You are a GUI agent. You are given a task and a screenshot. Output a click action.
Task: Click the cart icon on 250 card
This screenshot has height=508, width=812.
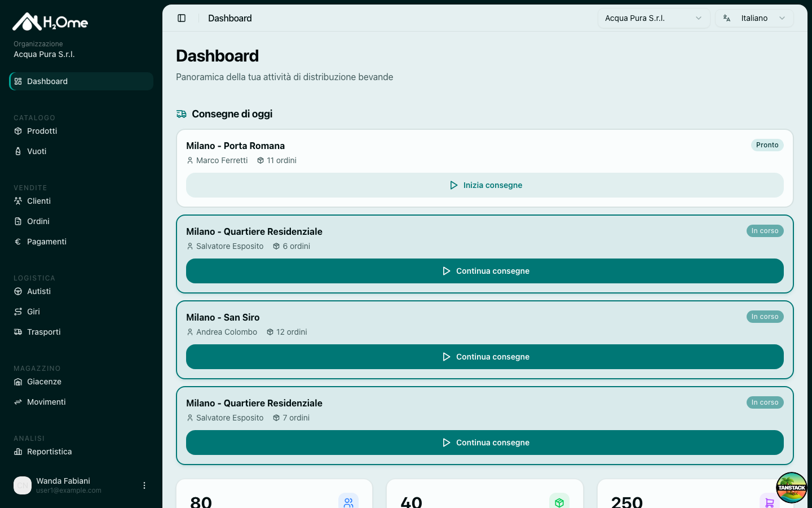pyautogui.click(x=770, y=502)
